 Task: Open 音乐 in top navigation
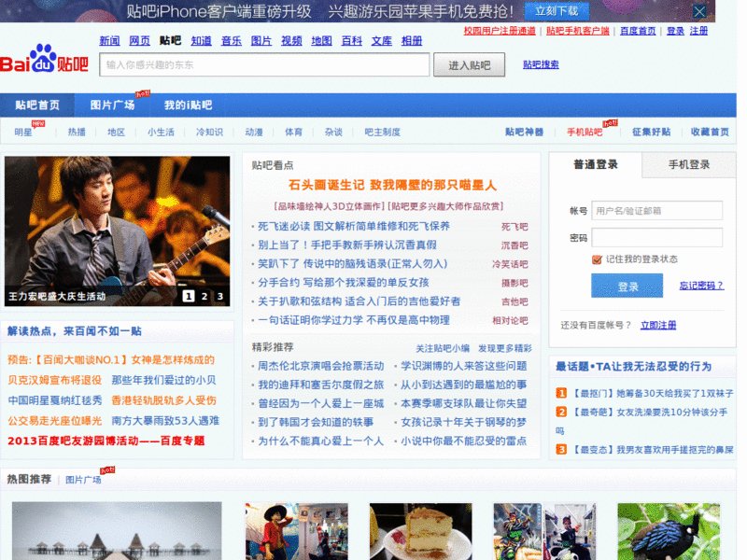(x=231, y=41)
